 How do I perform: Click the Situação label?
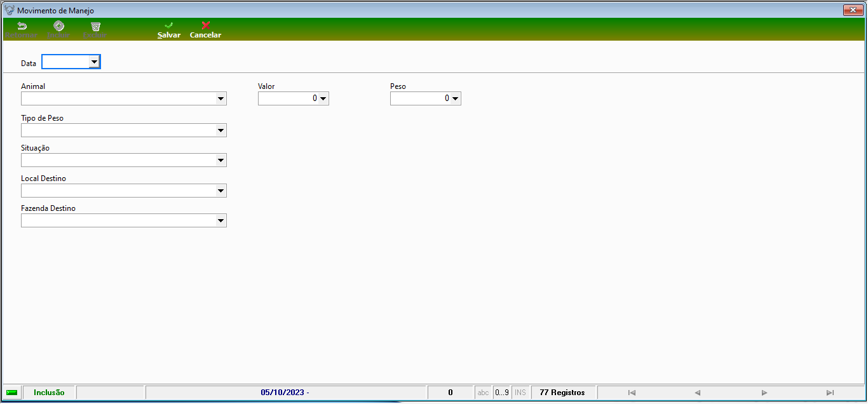pyautogui.click(x=35, y=148)
